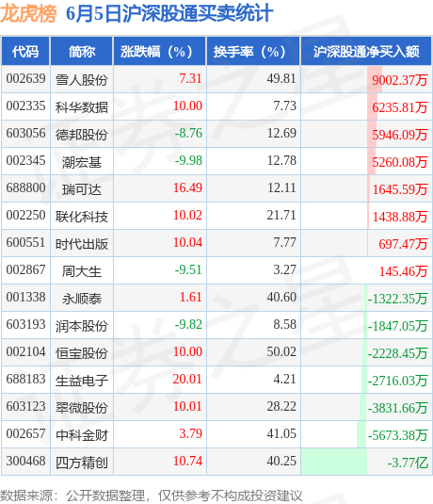This screenshot has width=433, height=504.
Task: Click the 代码 column header
Action: coord(25,52)
